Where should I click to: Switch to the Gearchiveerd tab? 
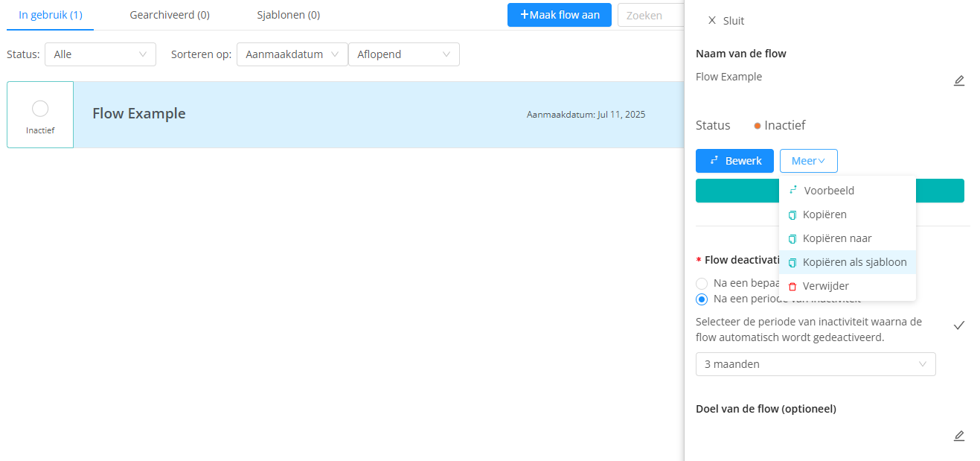click(x=170, y=15)
